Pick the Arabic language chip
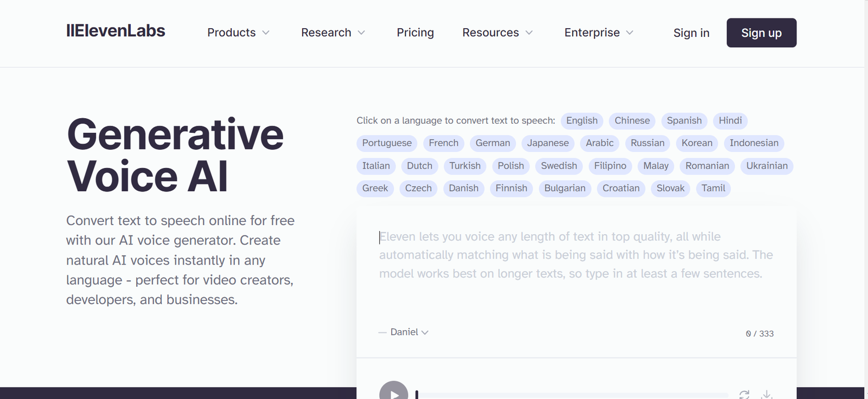 point(599,143)
